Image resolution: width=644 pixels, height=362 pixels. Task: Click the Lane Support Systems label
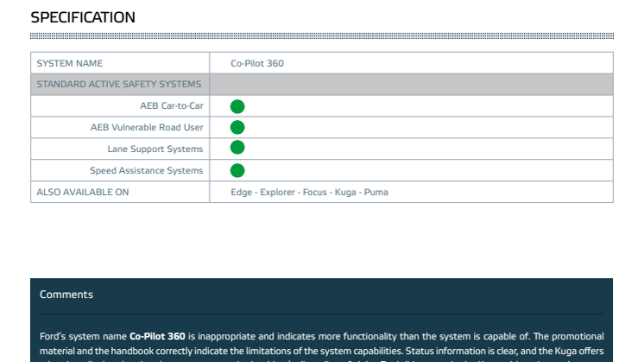[155, 149]
